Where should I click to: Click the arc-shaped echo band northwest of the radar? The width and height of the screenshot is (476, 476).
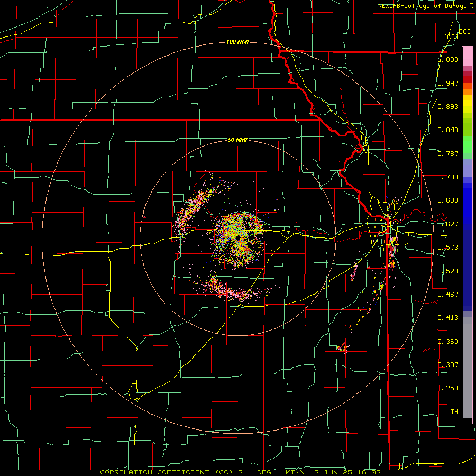coord(194,205)
